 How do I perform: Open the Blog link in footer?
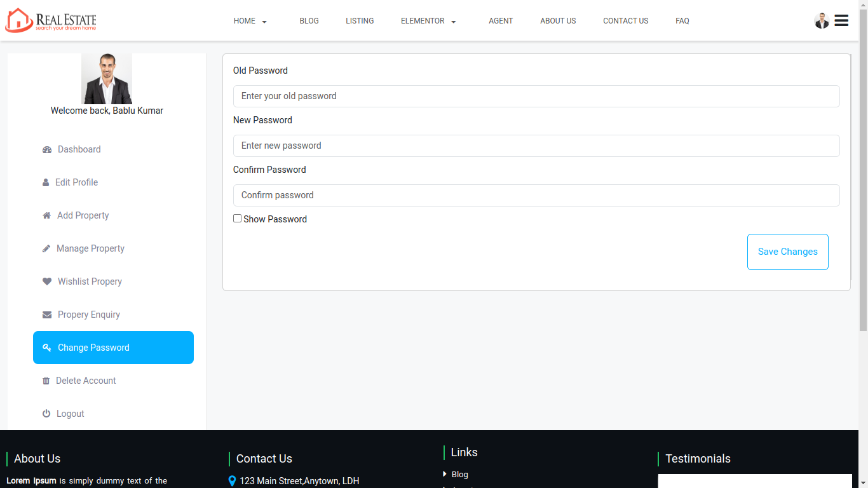pyautogui.click(x=459, y=475)
